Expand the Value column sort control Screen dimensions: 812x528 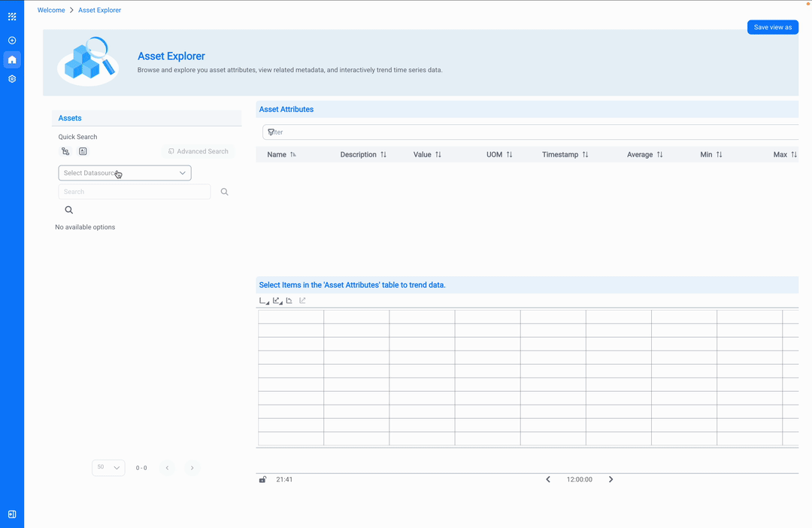click(x=438, y=154)
